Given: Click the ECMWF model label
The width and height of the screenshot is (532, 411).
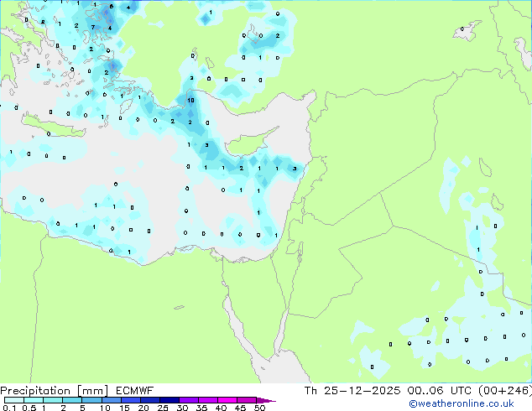Looking at the screenshot, I should click(x=135, y=391).
